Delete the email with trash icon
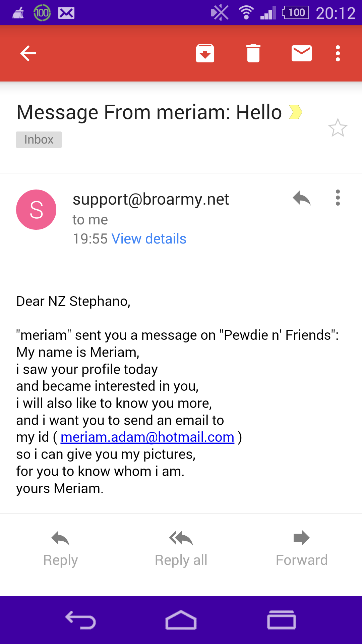This screenshot has height=644, width=362. 253,53
